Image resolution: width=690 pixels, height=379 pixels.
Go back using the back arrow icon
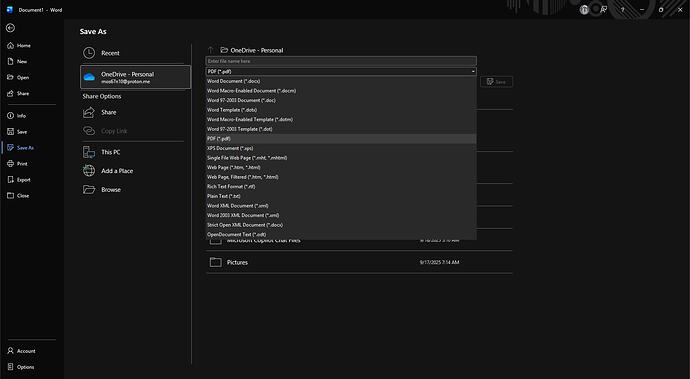(x=11, y=28)
